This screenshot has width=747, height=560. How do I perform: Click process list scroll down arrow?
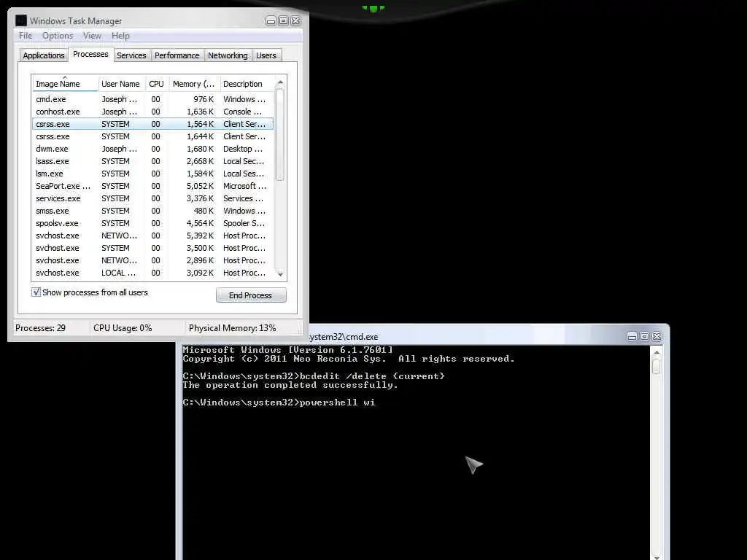coord(280,274)
